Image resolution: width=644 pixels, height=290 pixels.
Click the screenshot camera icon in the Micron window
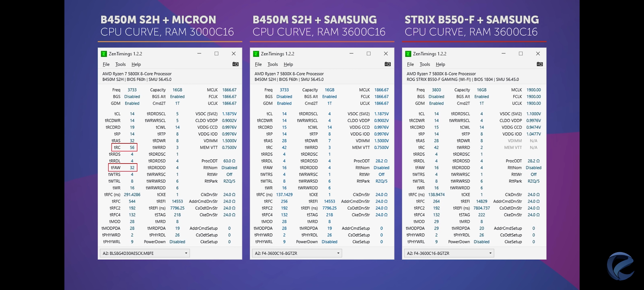click(235, 64)
